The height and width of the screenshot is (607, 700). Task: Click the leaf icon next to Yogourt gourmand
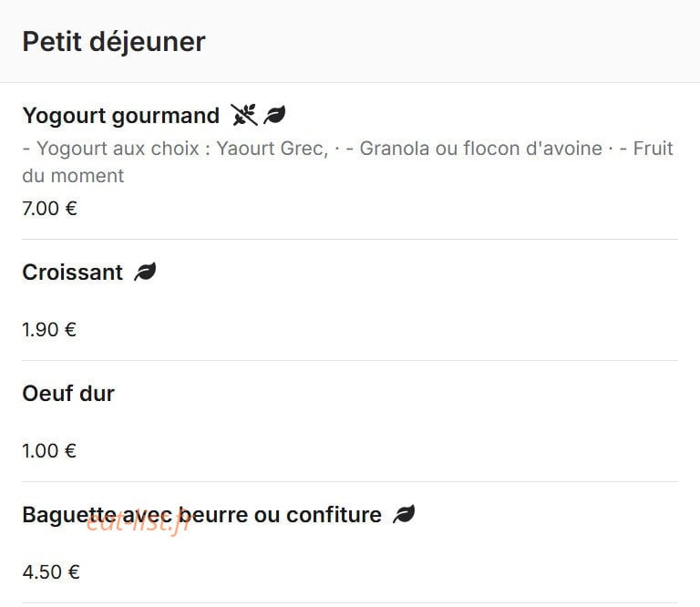pyautogui.click(x=274, y=115)
